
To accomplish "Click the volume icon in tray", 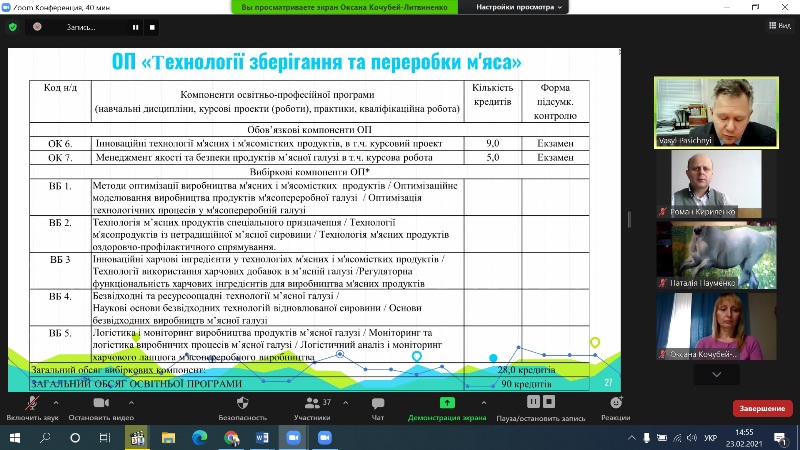I will [692, 438].
